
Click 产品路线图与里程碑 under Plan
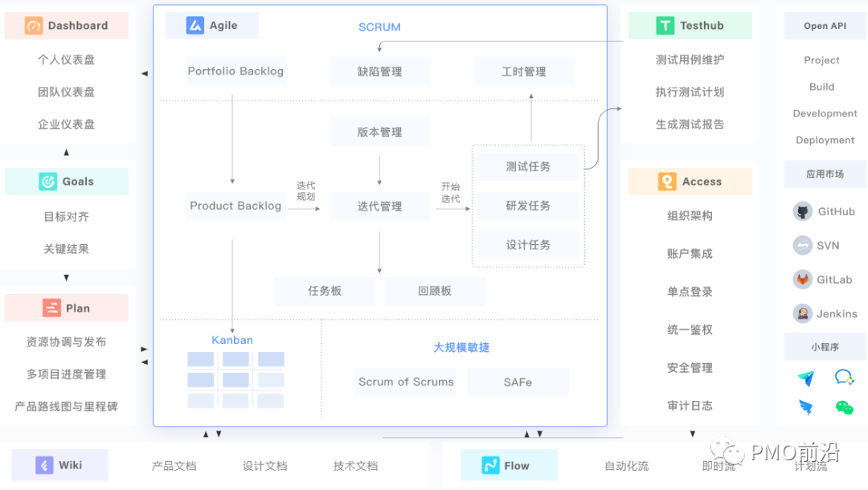coord(67,406)
